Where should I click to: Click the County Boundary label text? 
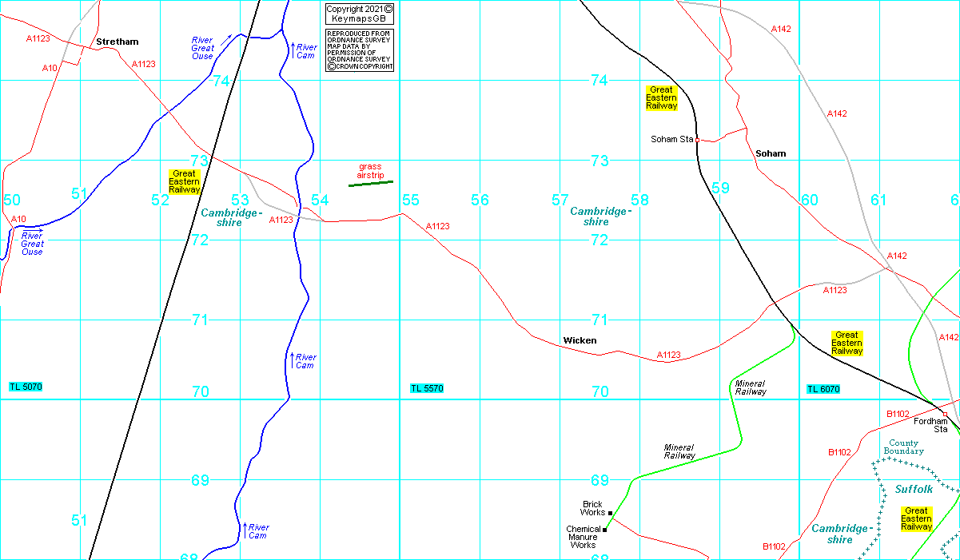[x=903, y=447]
